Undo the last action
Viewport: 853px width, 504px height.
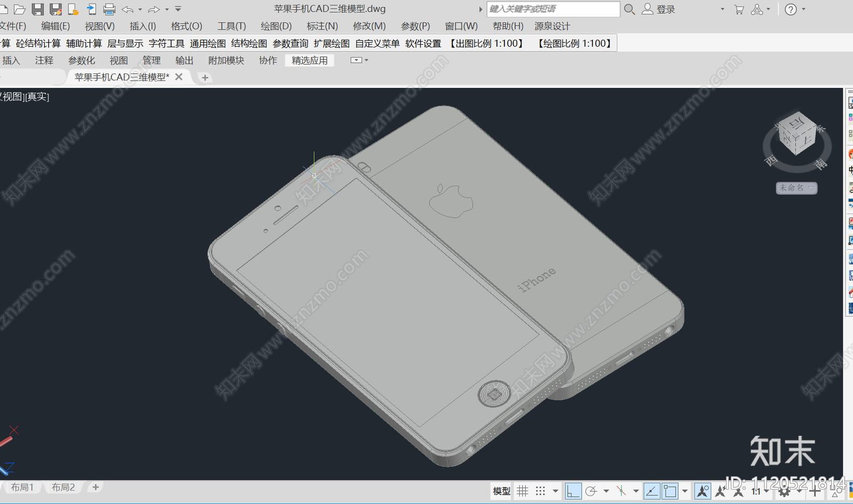pos(127,9)
